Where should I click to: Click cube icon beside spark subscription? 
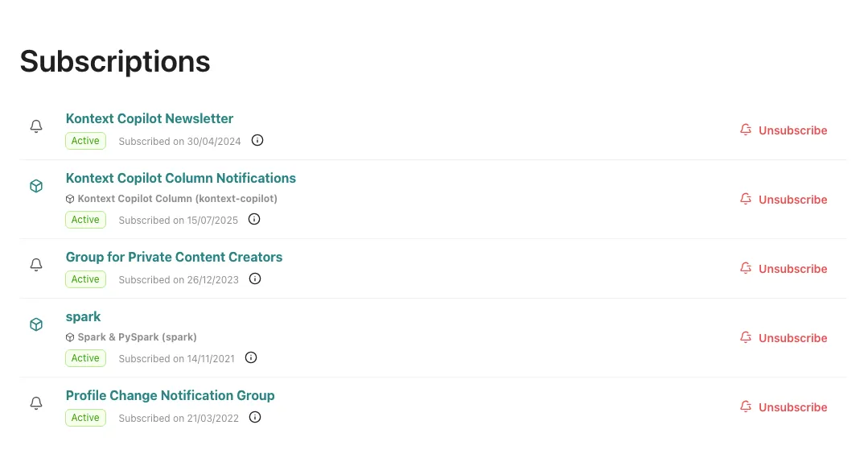coord(36,324)
